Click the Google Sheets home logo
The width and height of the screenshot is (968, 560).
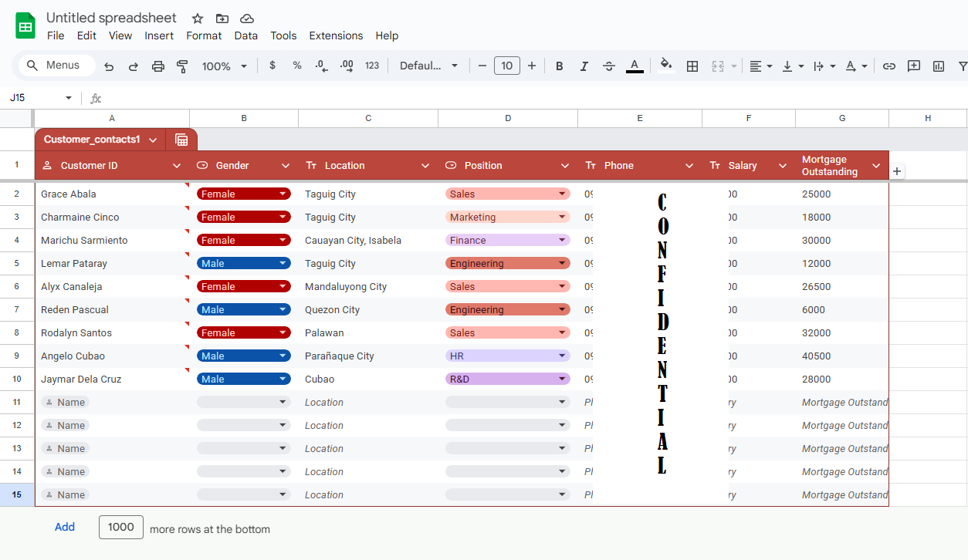(x=25, y=26)
